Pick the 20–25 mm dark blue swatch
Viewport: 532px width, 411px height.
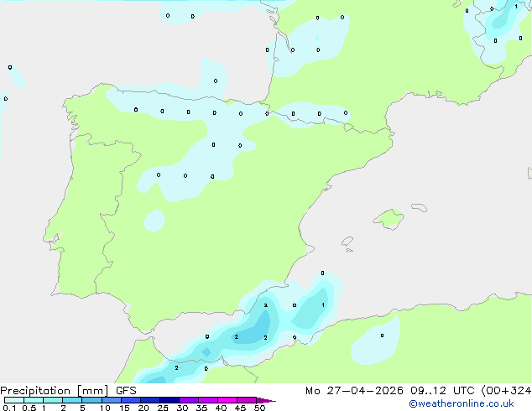point(150,400)
